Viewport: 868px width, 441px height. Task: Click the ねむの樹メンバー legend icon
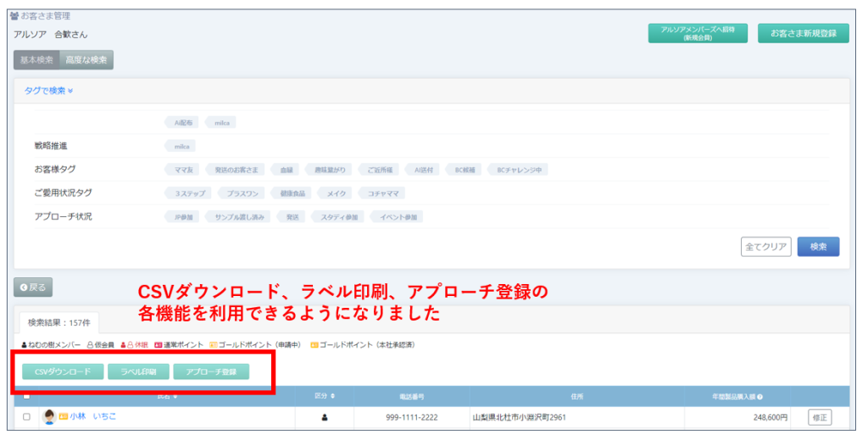point(24,345)
